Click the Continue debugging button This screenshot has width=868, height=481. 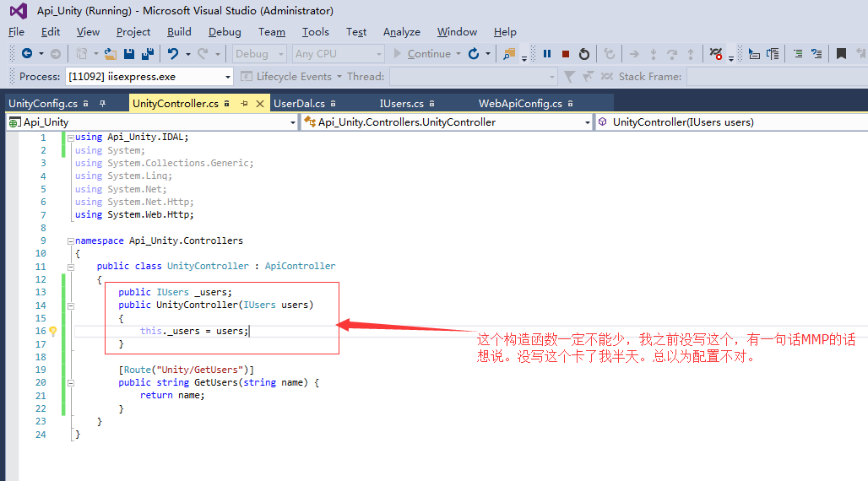pyautogui.click(x=422, y=54)
